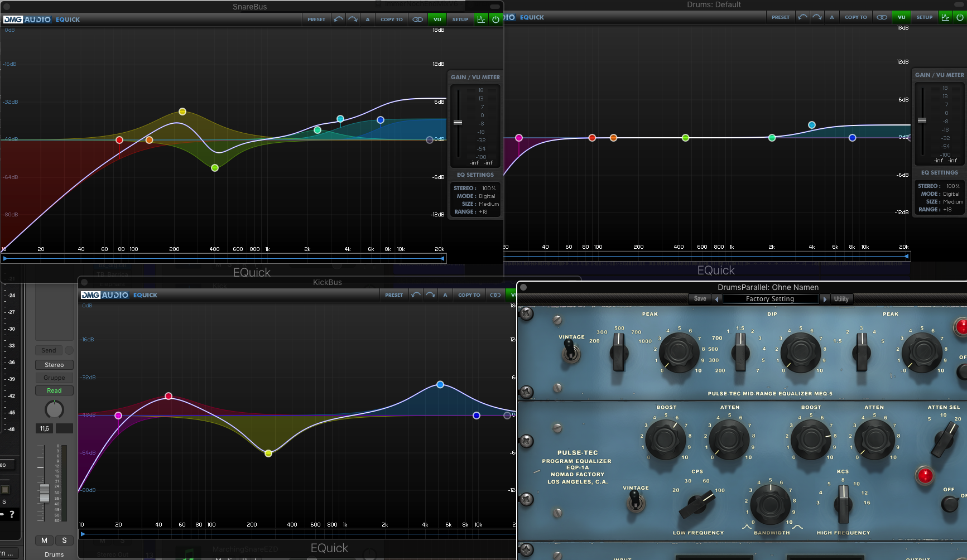Toggle spectrum analyzer in SnareBus EQuick
Screen dimensions: 967x560
[481, 19]
